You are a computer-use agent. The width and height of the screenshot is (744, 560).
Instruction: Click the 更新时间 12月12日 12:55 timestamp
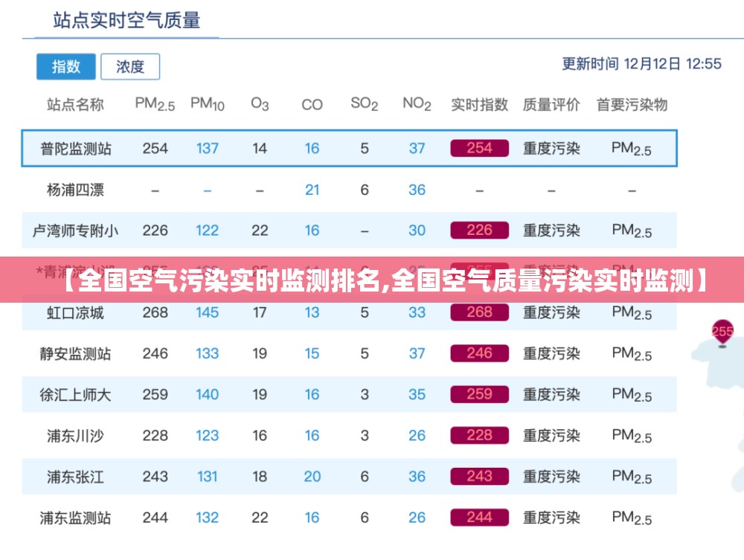641,63
